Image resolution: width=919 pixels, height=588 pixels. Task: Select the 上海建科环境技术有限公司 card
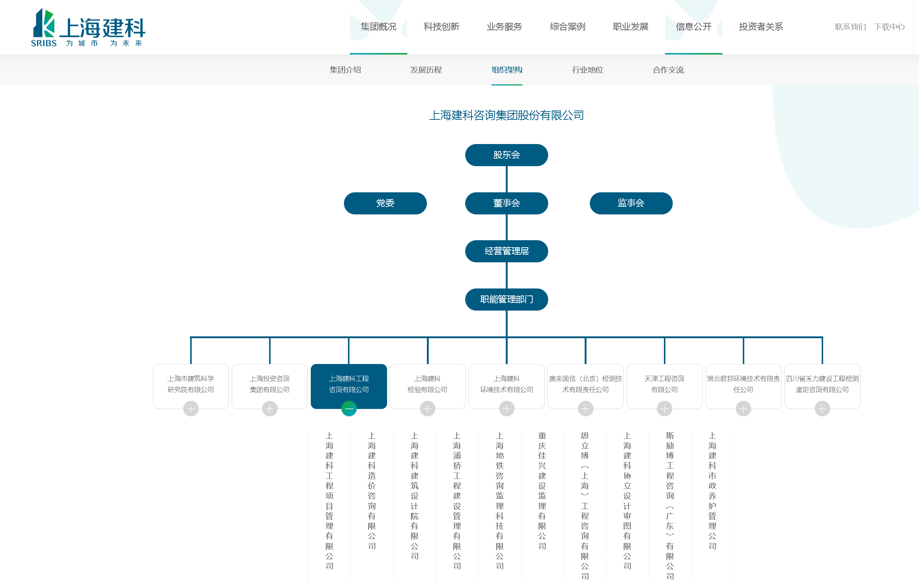(507, 386)
